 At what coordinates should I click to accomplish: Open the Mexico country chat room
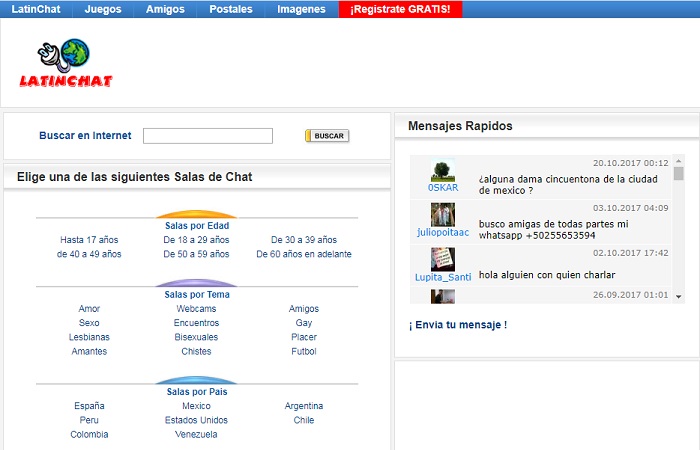[196, 406]
